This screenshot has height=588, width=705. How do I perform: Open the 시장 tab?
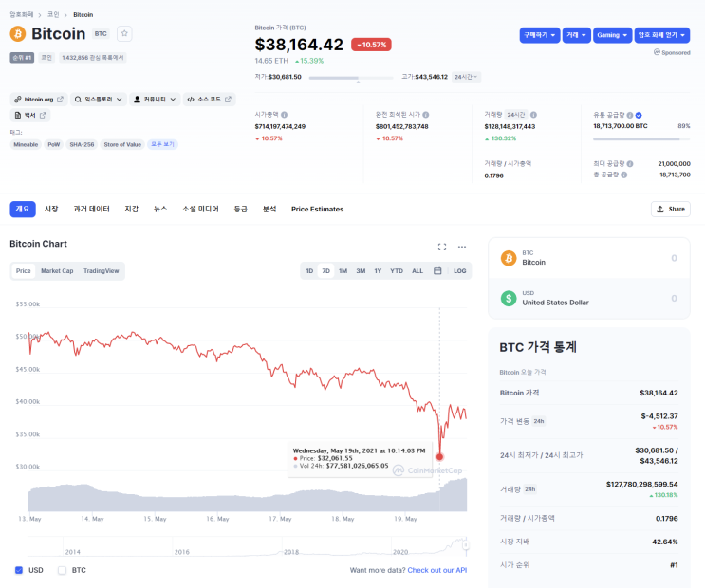point(51,209)
